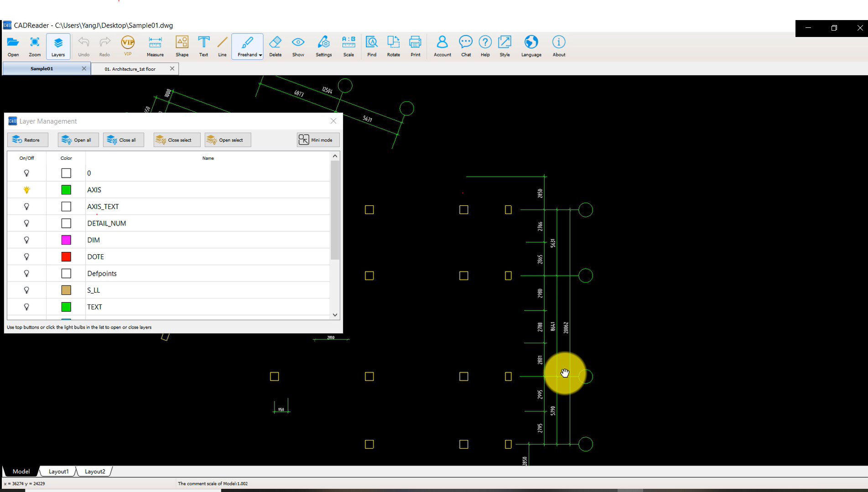Image resolution: width=868 pixels, height=492 pixels.
Task: Switch to the Layout2 tab
Action: pos(95,471)
